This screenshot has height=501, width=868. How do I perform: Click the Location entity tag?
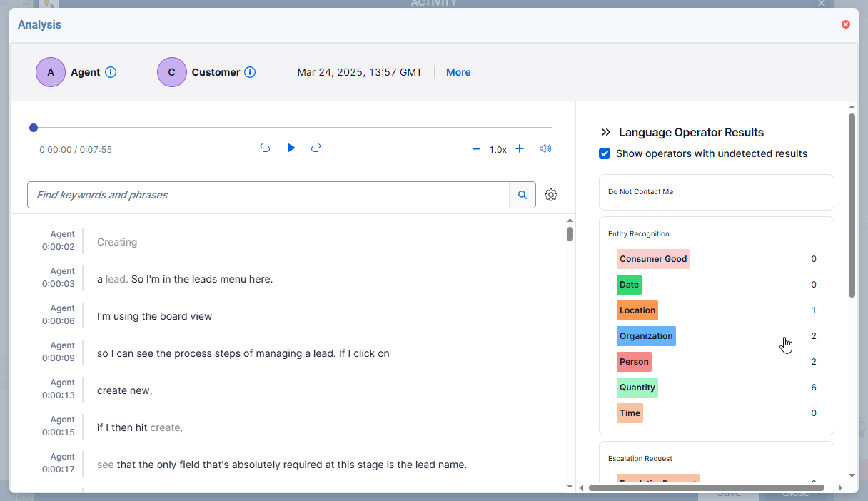point(637,310)
